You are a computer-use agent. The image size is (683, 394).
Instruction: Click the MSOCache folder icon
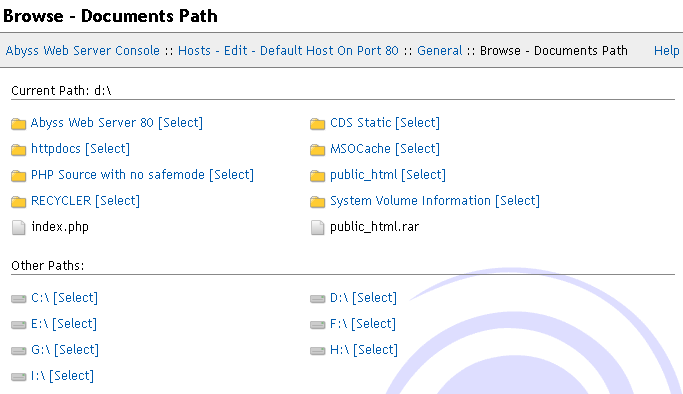tap(318, 150)
